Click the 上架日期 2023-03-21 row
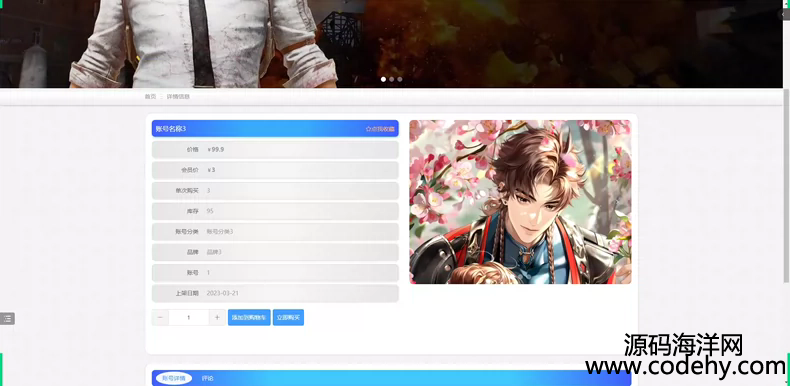 (275, 293)
